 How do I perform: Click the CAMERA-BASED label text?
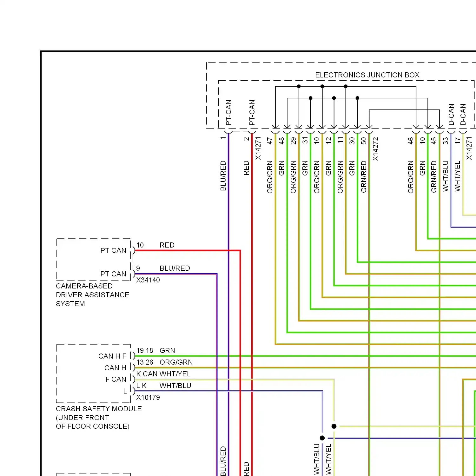(x=84, y=286)
